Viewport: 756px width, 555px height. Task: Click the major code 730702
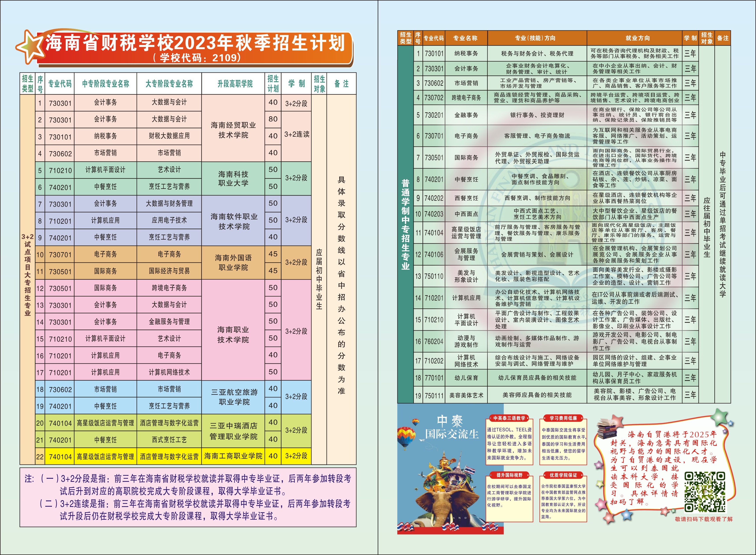(x=434, y=98)
